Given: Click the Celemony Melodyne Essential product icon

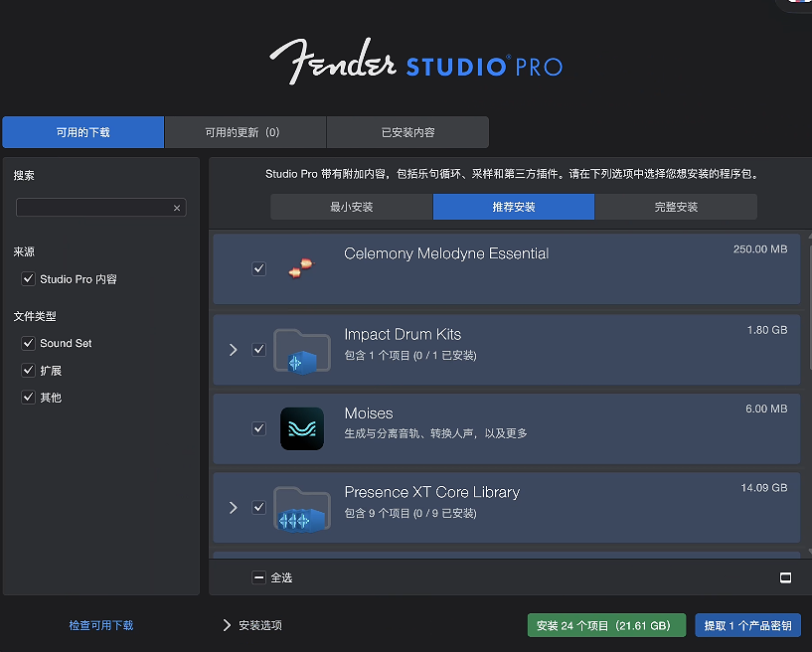Looking at the screenshot, I should coord(301,268).
